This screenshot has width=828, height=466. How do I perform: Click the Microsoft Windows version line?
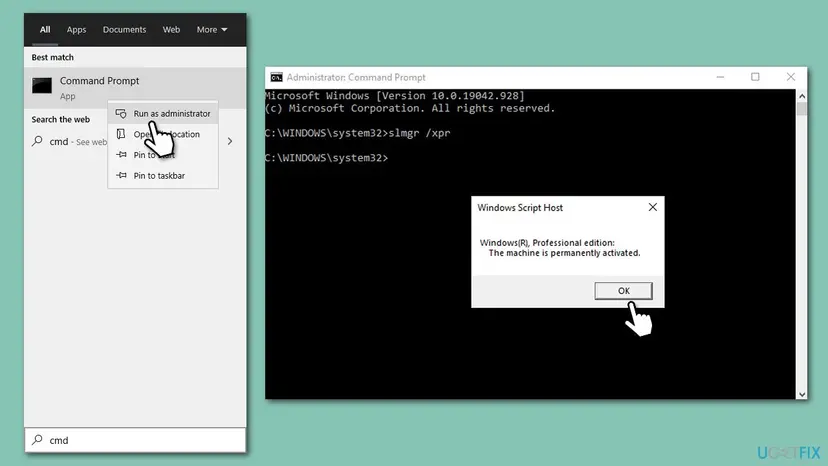point(395,96)
